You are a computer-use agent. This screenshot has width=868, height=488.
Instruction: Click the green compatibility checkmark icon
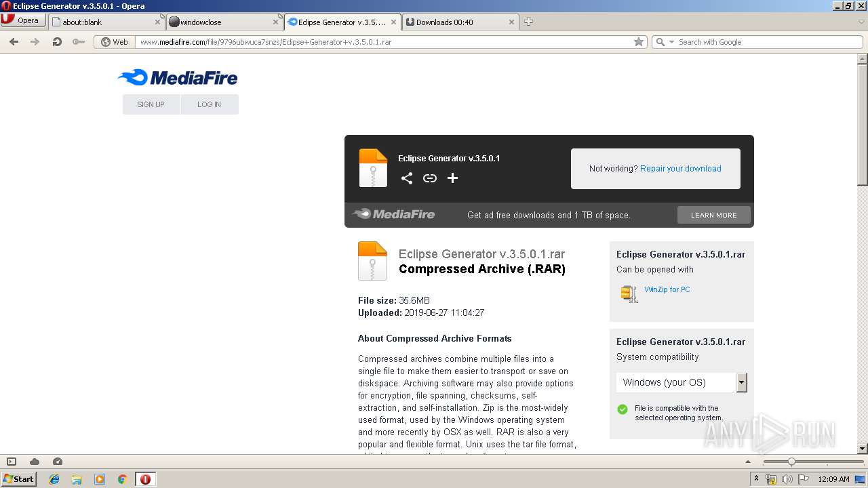[623, 409]
